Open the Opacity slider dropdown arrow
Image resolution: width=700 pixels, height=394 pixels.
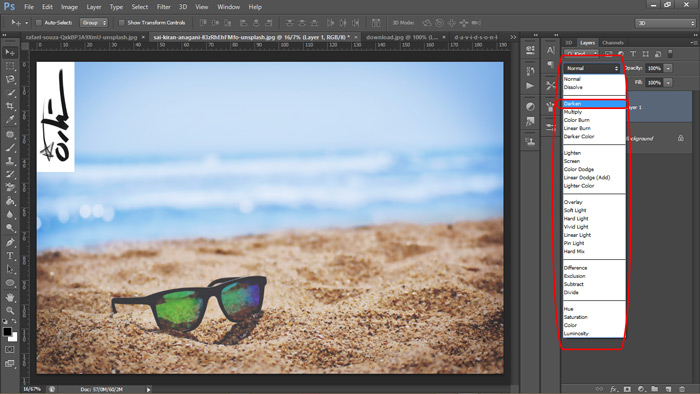click(668, 68)
